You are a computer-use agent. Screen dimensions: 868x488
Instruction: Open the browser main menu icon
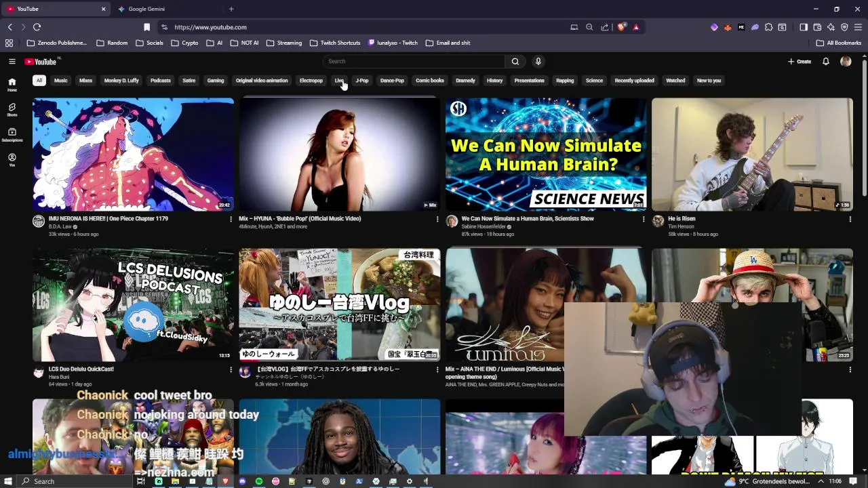858,27
